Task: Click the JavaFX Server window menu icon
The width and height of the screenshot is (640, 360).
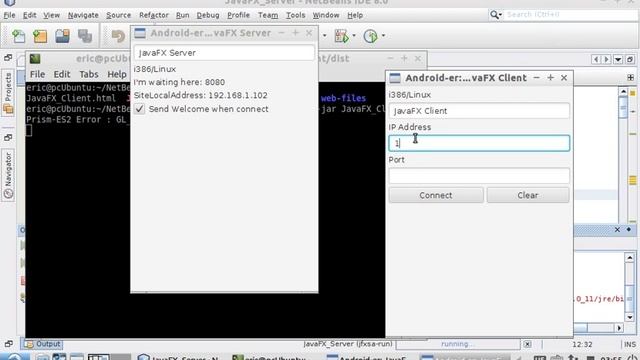Action: 140,33
